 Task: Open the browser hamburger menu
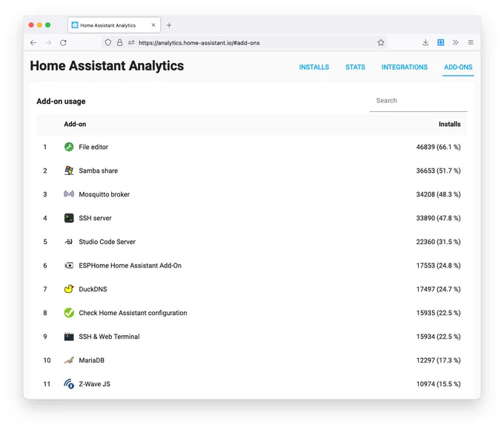tap(471, 42)
